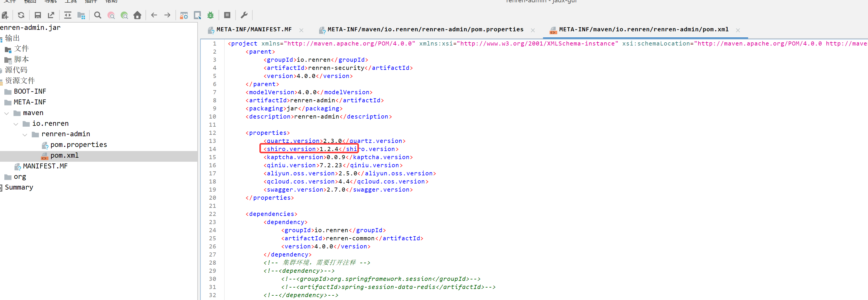The height and width of the screenshot is (300, 868).
Task: Click the shiro.version 1.2.4 line
Action: point(331,149)
